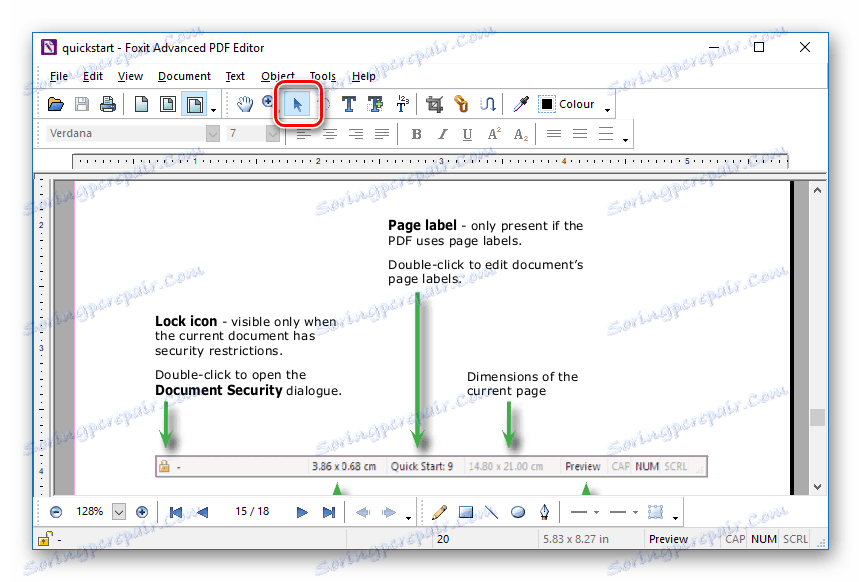
Task: Select the Pen nib path tool
Action: click(x=544, y=512)
